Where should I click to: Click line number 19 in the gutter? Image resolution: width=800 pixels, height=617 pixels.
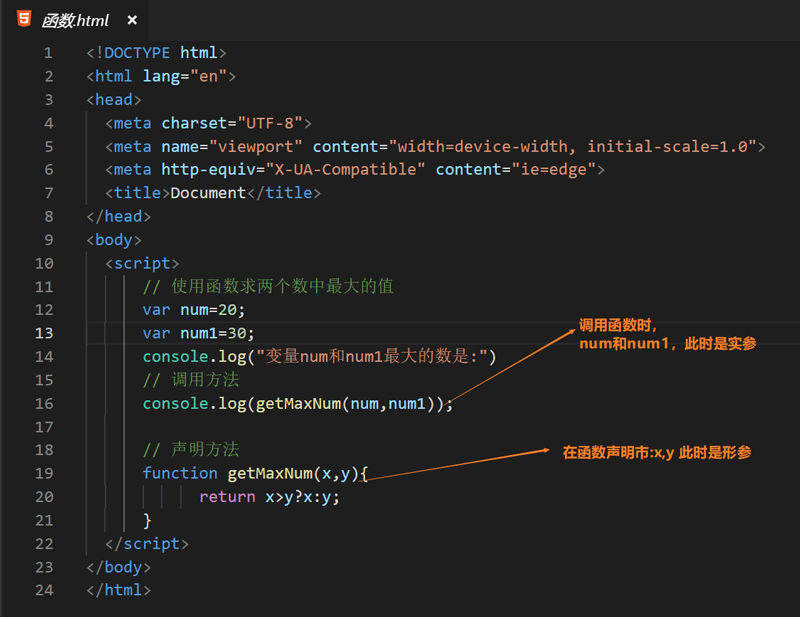(44, 473)
